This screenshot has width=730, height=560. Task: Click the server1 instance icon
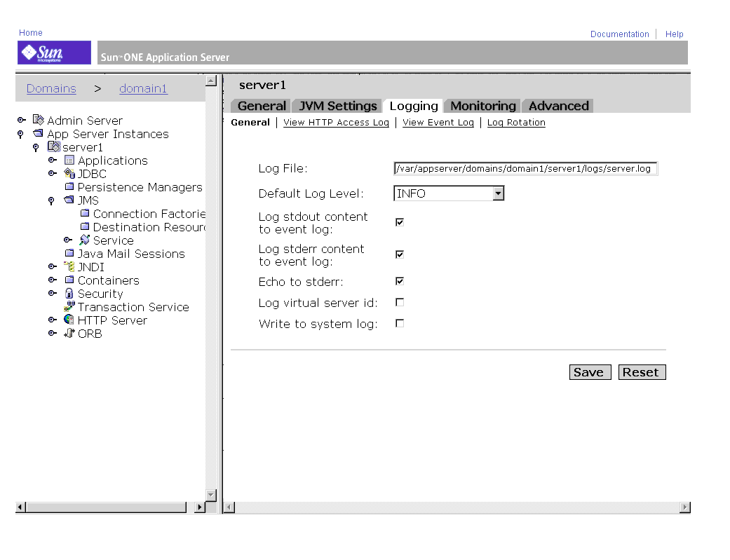(x=54, y=146)
